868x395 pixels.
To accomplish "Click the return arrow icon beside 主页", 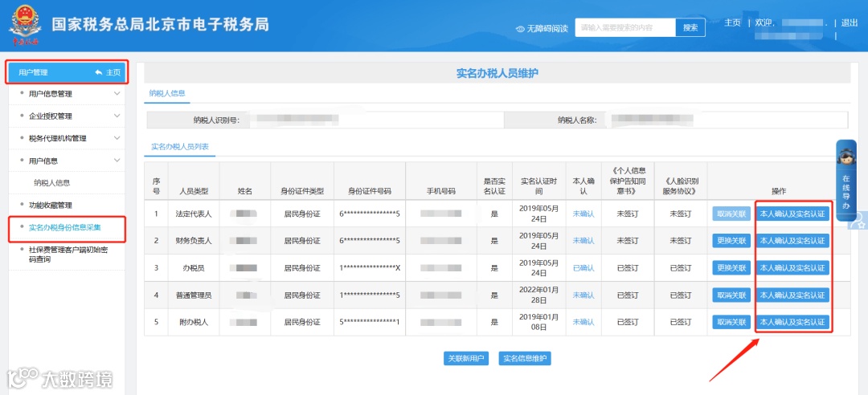I will click(99, 72).
